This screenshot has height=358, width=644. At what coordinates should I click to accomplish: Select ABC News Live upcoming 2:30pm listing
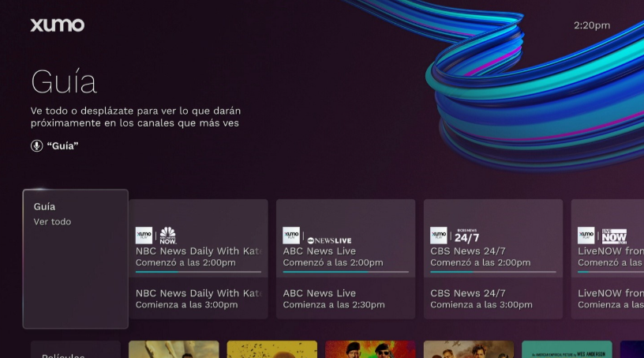click(x=346, y=299)
